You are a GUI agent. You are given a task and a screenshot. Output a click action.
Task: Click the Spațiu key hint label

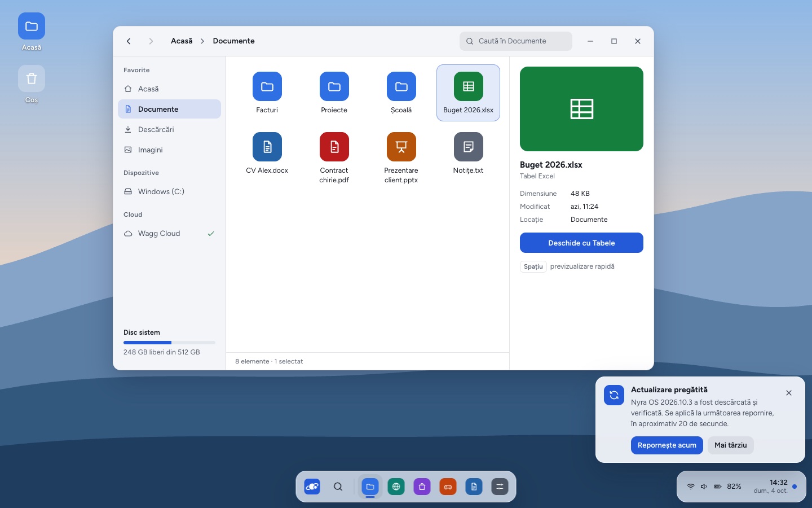[x=533, y=266]
